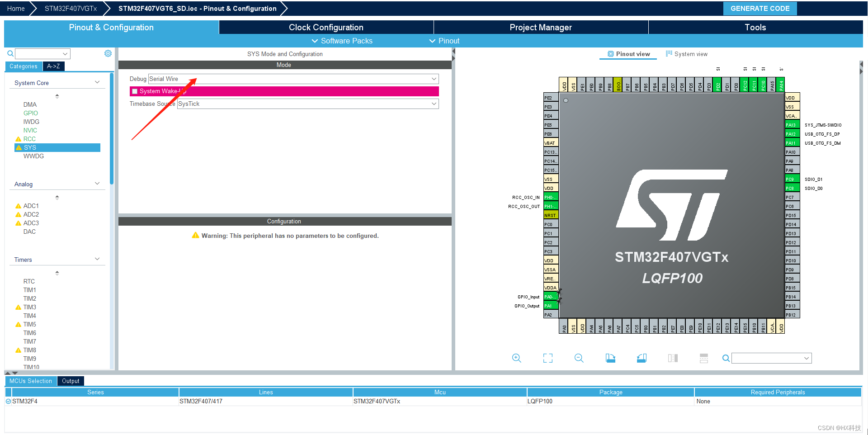Click the PC8 SDIO_D0 pin
This screenshot has height=435, width=868.
point(792,188)
